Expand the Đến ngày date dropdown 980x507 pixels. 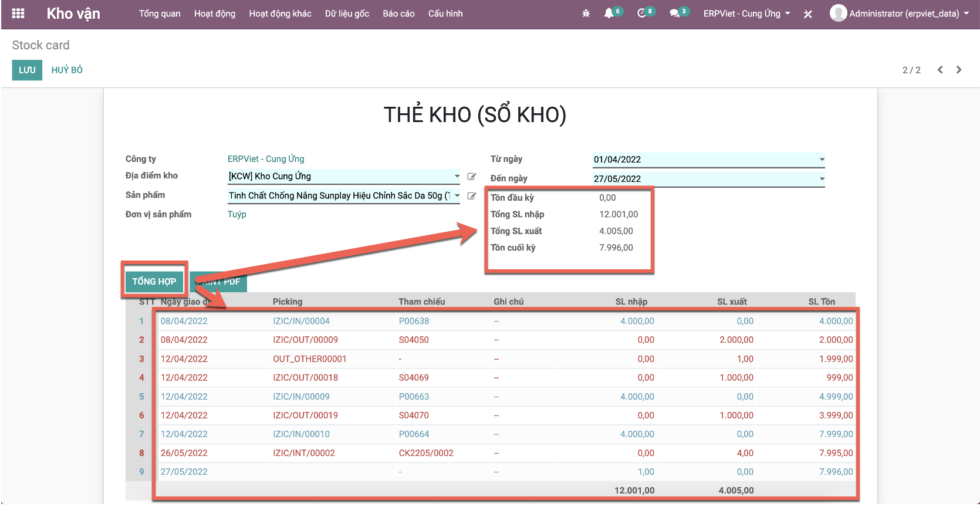[822, 179]
